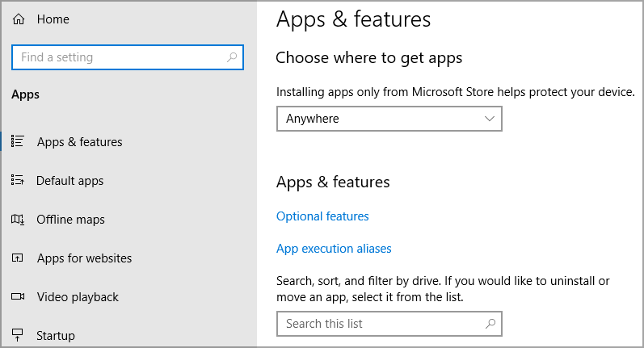Screen dimensions: 644x348
Task: Open Default apps settings page
Action: click(69, 181)
